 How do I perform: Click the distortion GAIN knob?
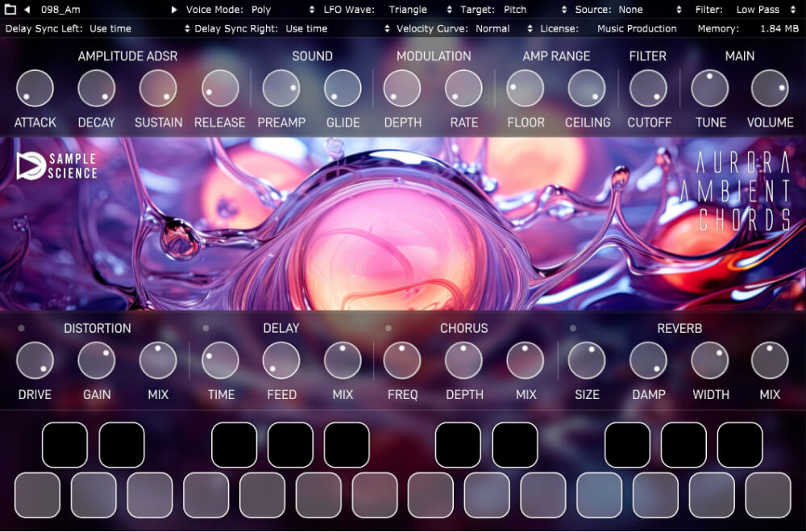click(x=97, y=360)
